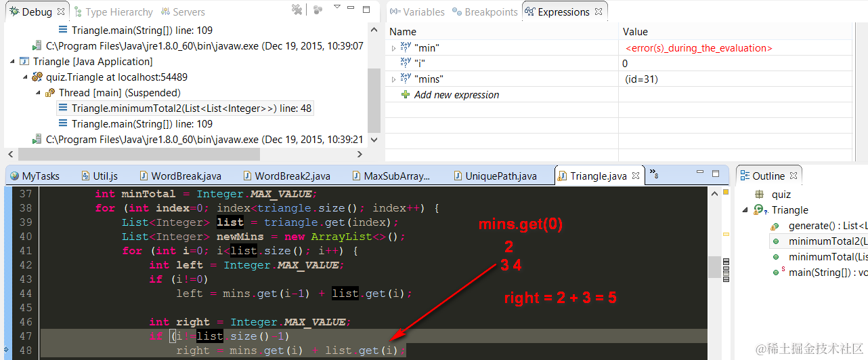This screenshot has width=868, height=360.
Task: Switch to the Breakpoints tab
Action: tap(485, 12)
